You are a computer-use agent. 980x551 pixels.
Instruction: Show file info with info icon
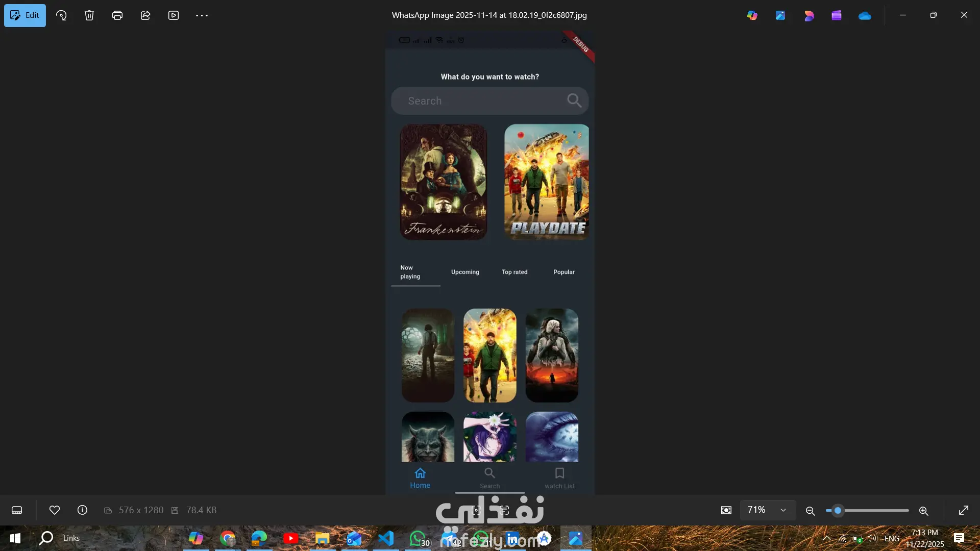pos(82,510)
